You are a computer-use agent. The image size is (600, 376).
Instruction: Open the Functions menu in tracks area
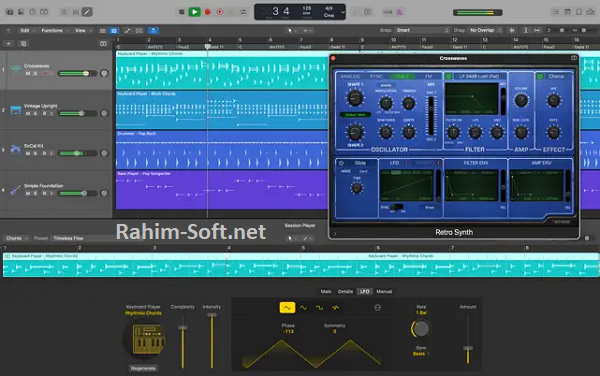coord(55,30)
